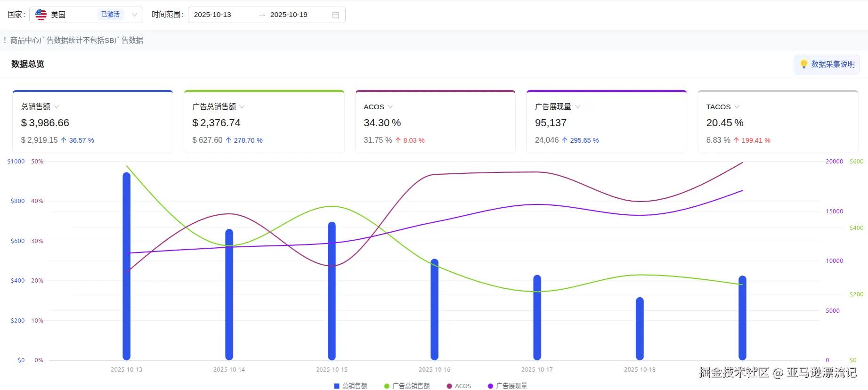Click the end date 2025-10-19 field
The width and height of the screenshot is (868, 390).
(289, 15)
